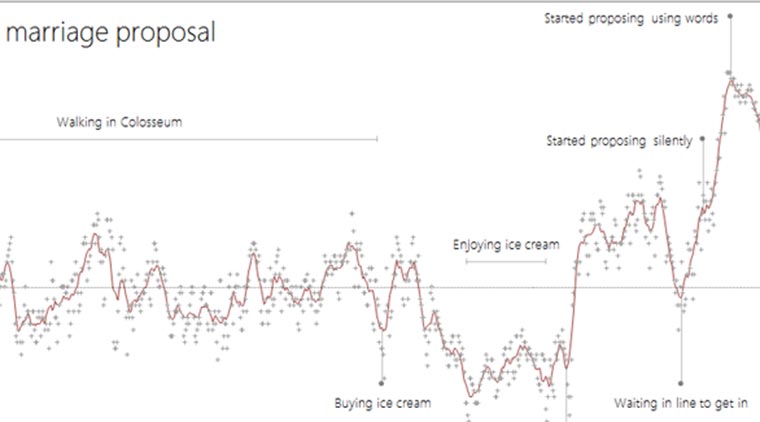Select the marker dot above "Buying ice cream"
The height and width of the screenshot is (422, 760).
(x=382, y=382)
